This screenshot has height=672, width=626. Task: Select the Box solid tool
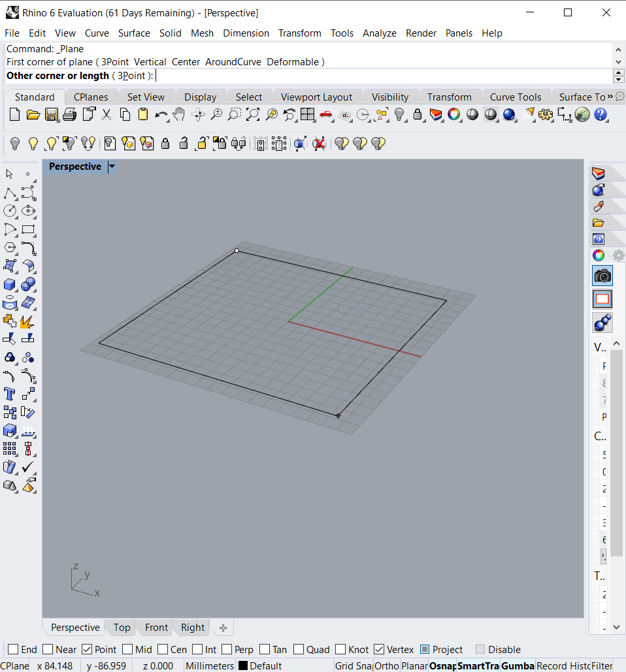(x=10, y=284)
